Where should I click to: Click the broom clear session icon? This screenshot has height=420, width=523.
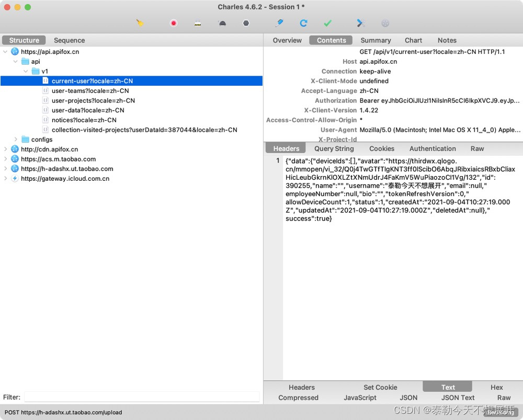tap(140, 23)
